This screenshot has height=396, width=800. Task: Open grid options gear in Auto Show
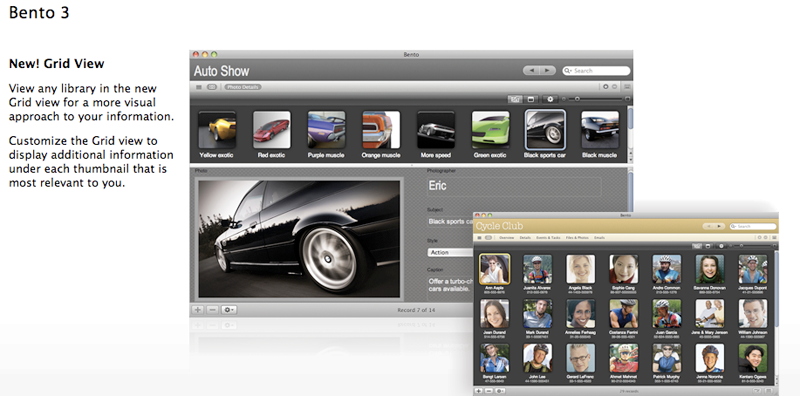tap(550, 99)
